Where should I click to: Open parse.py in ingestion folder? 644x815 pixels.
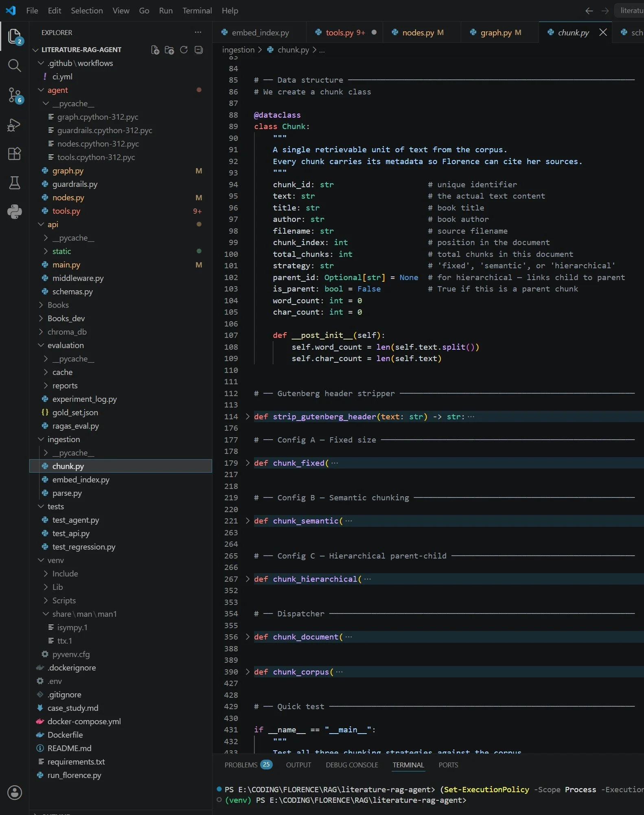click(120, 493)
